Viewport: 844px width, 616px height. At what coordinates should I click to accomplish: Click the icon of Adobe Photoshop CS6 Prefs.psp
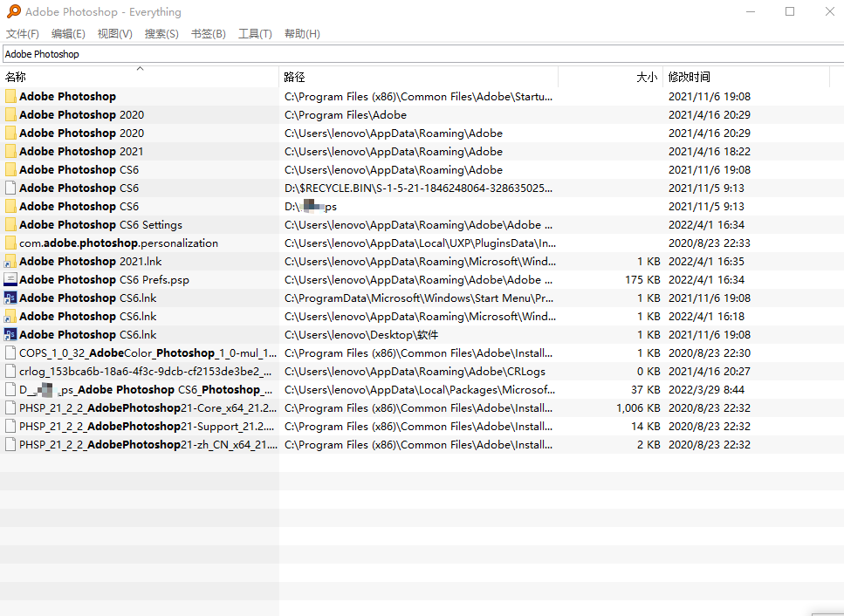point(10,280)
